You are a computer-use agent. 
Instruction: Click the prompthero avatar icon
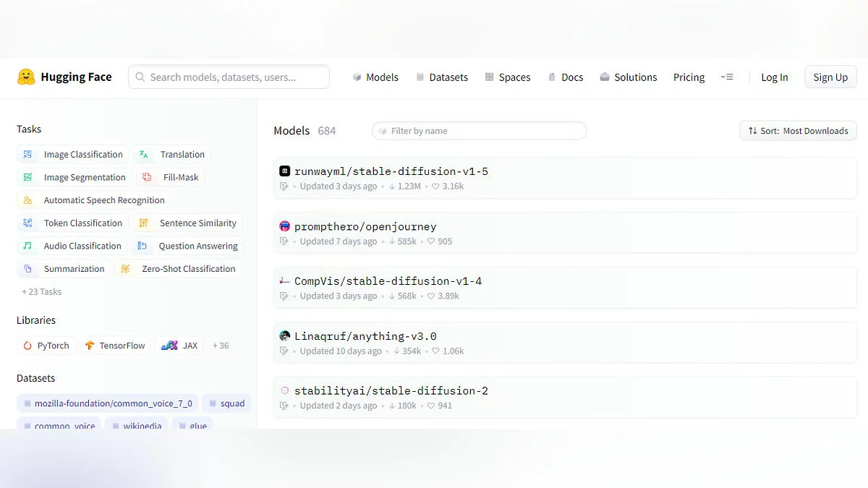[284, 226]
